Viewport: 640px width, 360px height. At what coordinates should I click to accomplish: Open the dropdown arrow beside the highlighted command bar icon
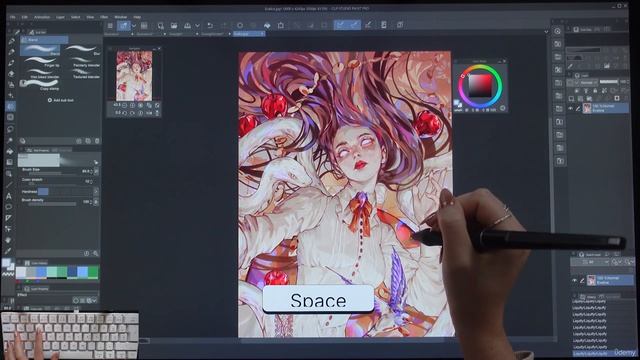pyautogui.click(x=133, y=26)
